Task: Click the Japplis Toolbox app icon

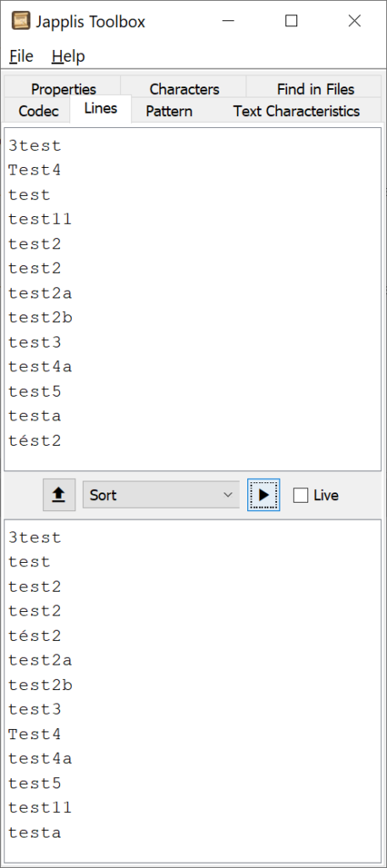Action: pyautogui.click(x=21, y=21)
